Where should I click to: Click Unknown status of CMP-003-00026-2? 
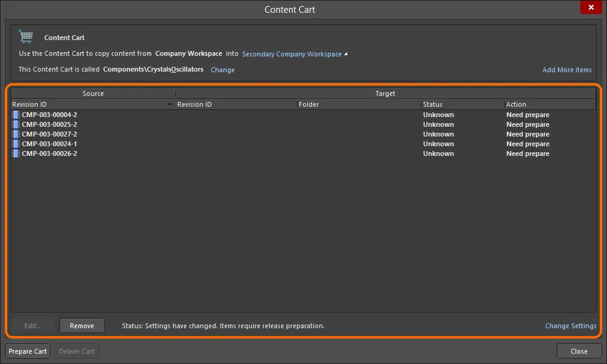(x=438, y=153)
